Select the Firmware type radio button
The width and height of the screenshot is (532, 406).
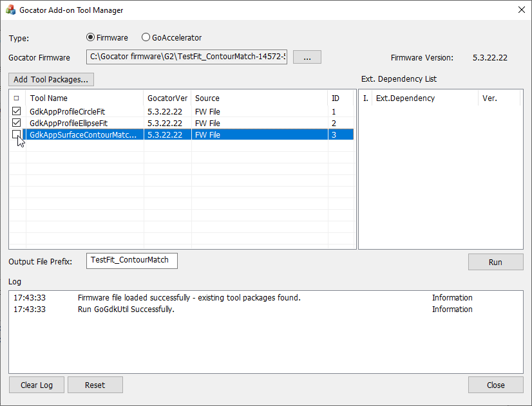tap(90, 37)
